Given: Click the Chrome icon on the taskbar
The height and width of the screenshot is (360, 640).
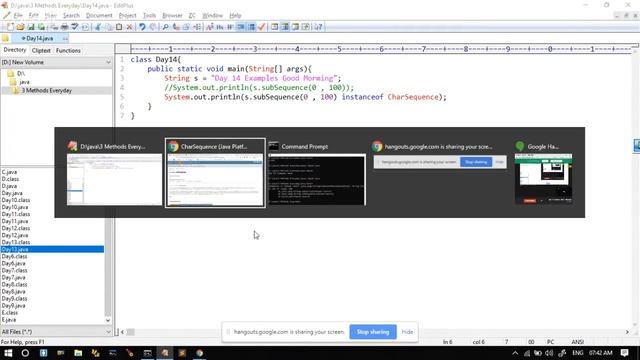Looking at the screenshot, I should point(200,353).
